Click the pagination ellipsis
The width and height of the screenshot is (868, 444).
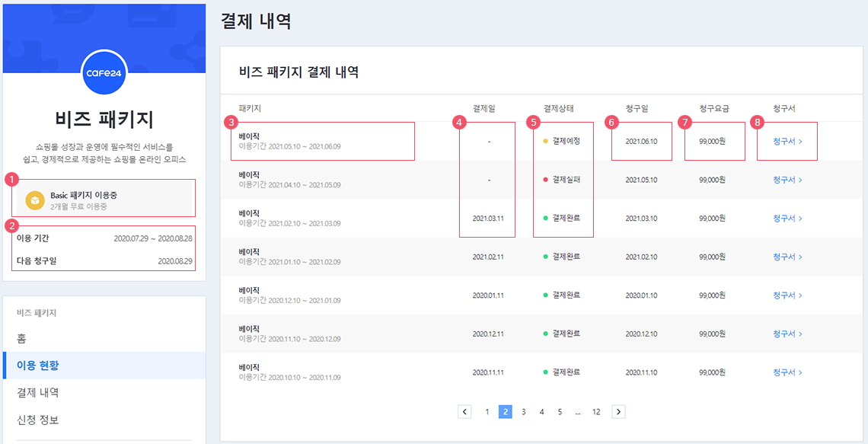[x=578, y=413]
